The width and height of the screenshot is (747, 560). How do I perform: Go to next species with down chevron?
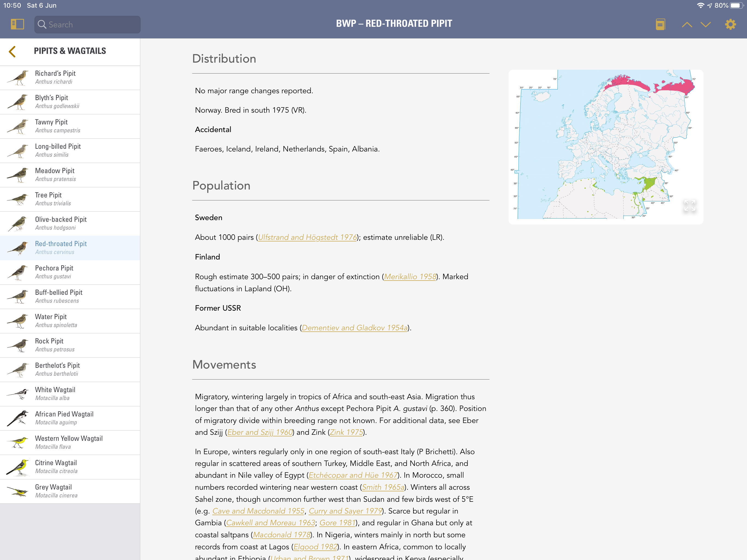(x=705, y=24)
